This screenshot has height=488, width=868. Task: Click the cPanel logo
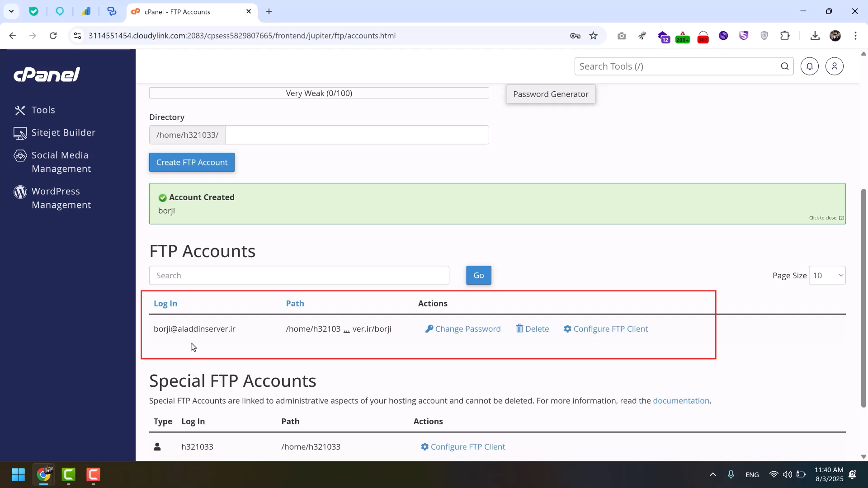[47, 75]
